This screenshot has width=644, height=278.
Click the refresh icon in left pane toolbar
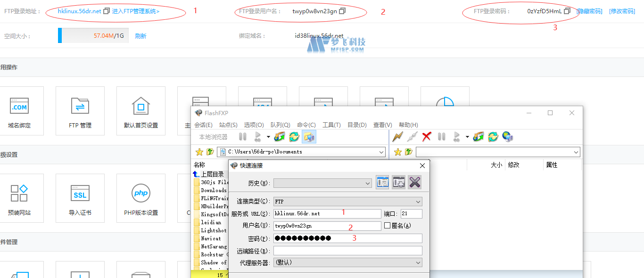tap(294, 137)
